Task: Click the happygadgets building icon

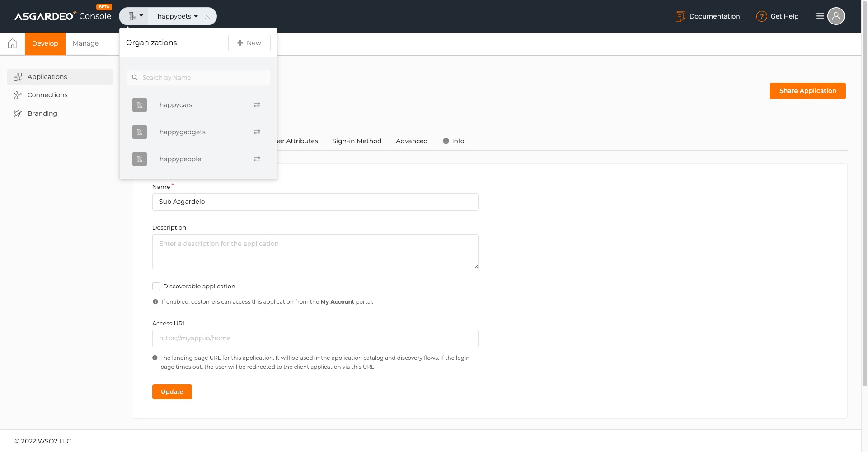Action: pyautogui.click(x=140, y=132)
